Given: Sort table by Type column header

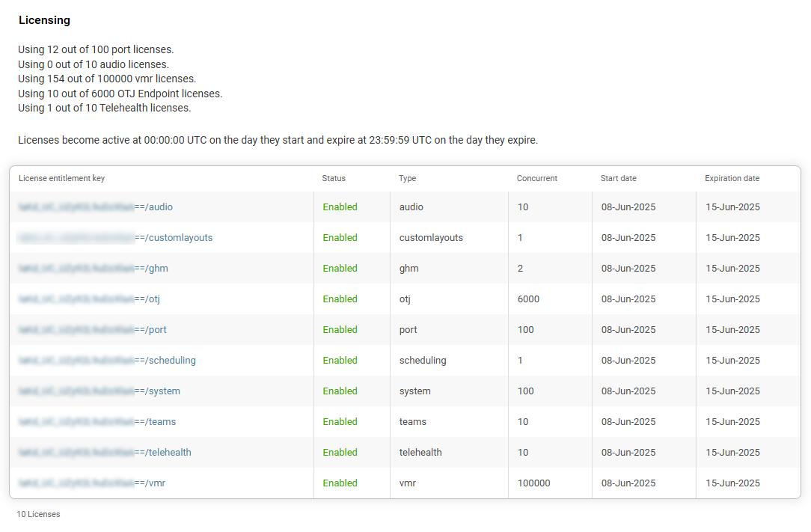Looking at the screenshot, I should [x=407, y=179].
